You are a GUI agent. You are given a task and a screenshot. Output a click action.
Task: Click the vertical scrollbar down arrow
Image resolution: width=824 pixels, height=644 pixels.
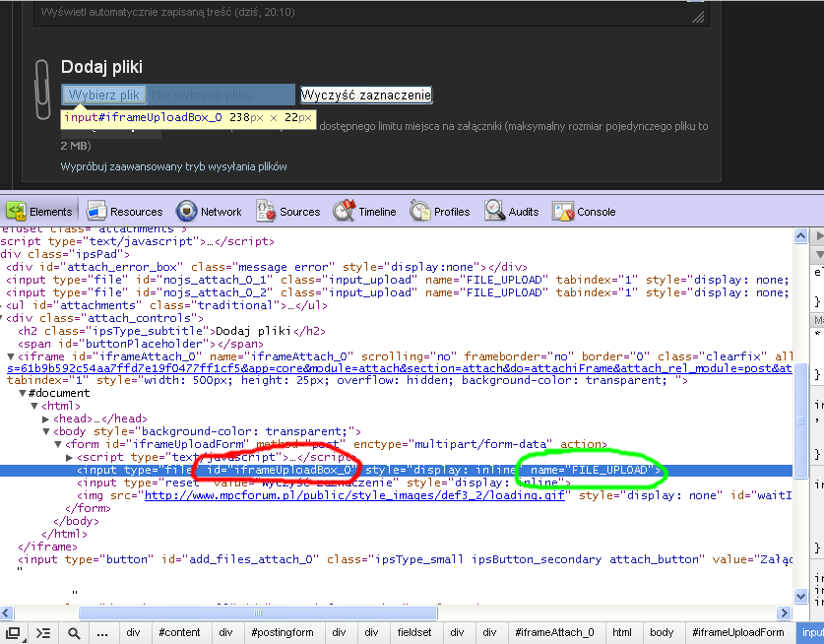tap(800, 596)
